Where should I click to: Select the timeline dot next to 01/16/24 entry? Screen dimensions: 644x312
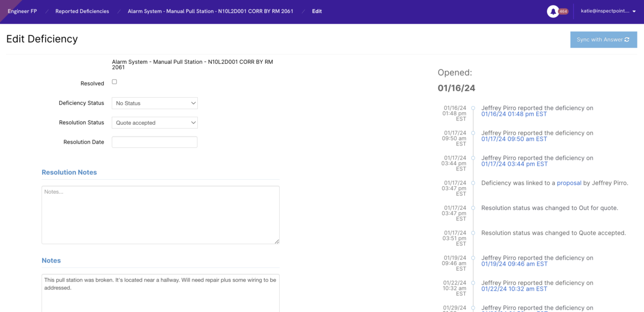(472, 108)
